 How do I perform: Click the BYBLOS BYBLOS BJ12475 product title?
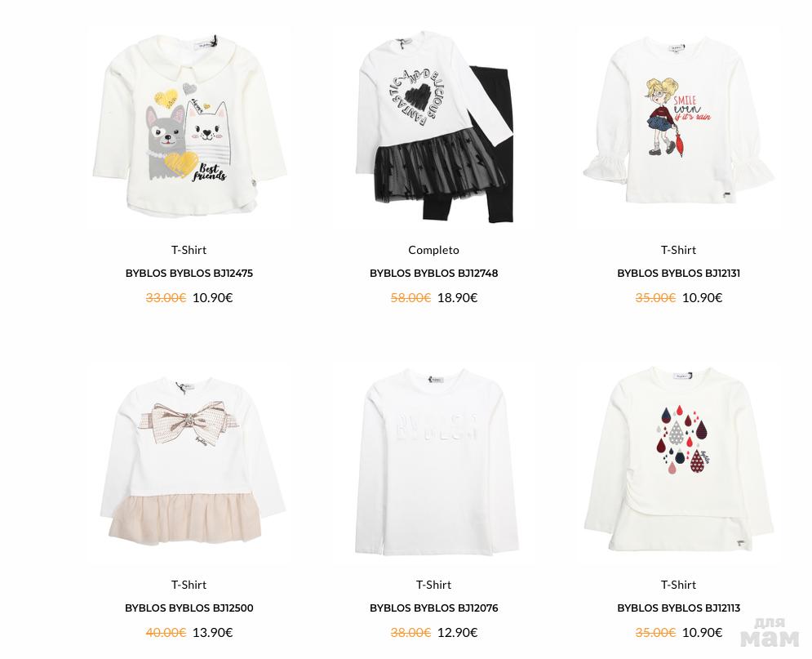tap(189, 273)
